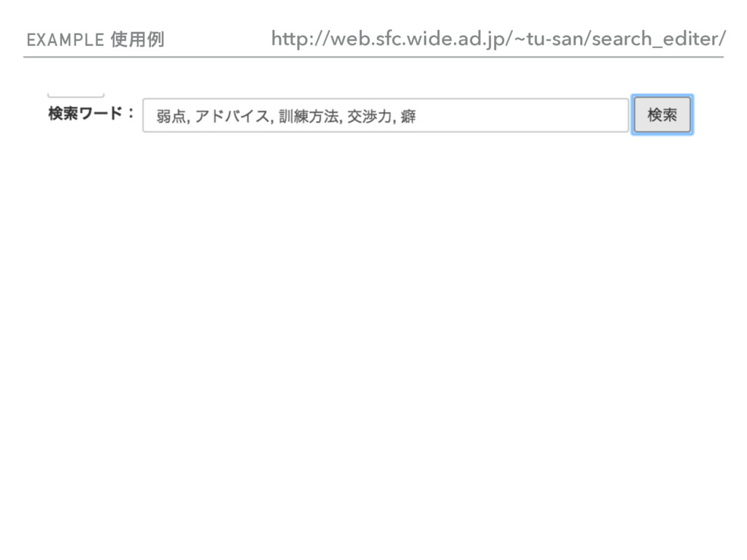Click the blue focus outline of 検索

pos(662,96)
